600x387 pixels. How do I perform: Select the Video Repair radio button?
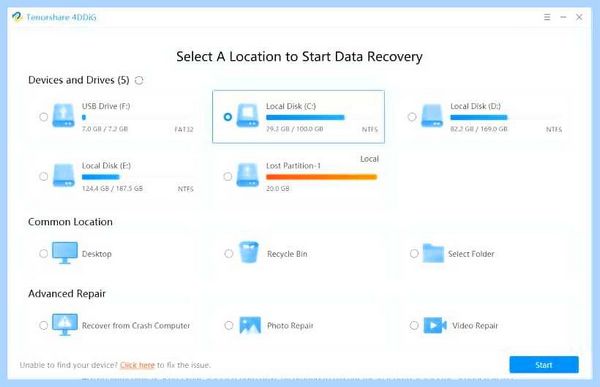tap(414, 325)
